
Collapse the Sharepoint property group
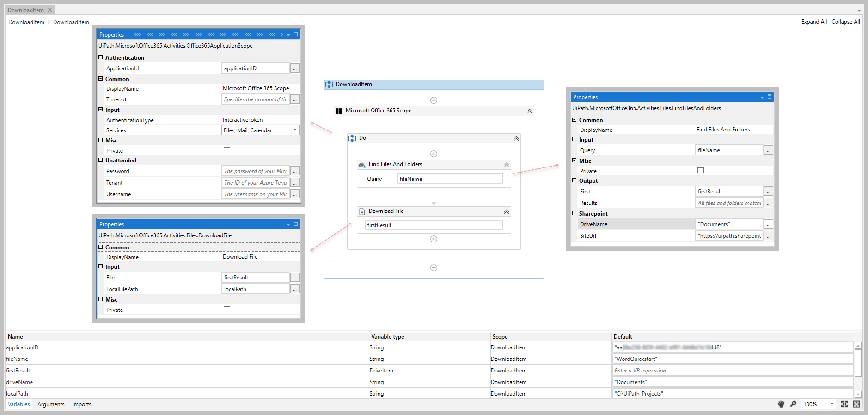(574, 213)
